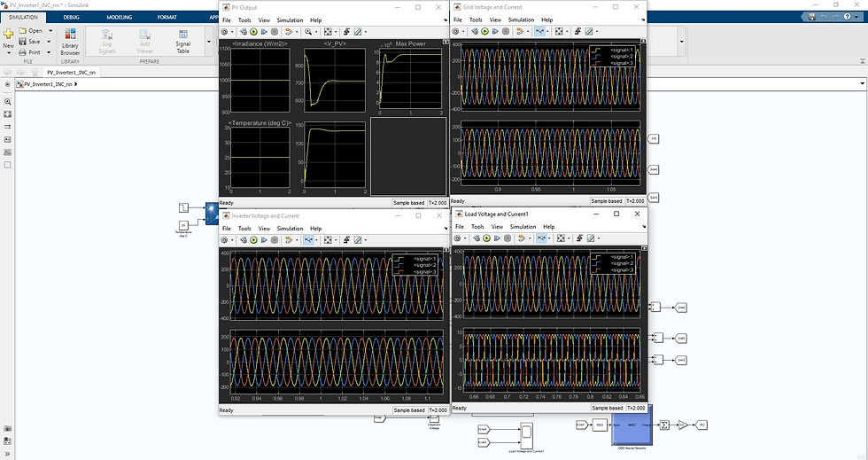Viewport: 868px width, 460px height.
Task: Run simulation in Load Voltage and Current1 scope
Action: (486, 238)
